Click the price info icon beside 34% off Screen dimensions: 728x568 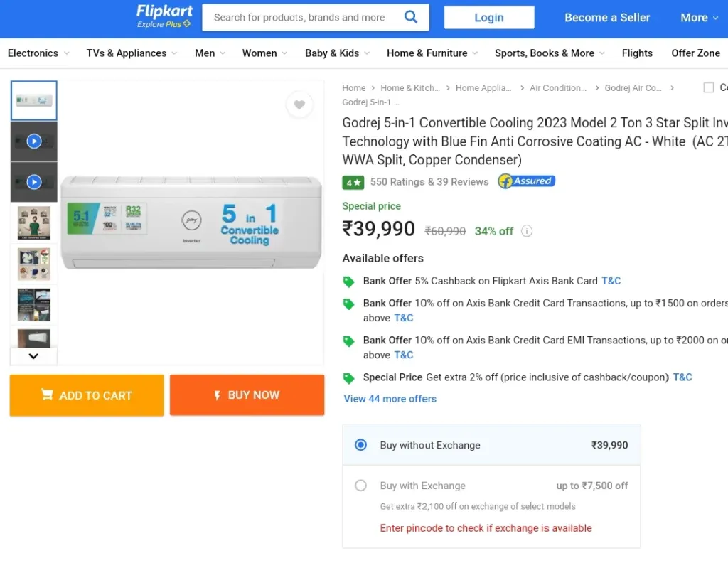[x=527, y=231]
